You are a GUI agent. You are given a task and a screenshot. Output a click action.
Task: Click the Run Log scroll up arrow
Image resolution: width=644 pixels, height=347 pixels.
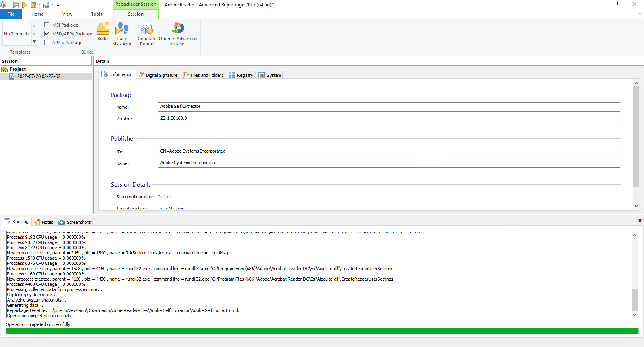(x=635, y=235)
